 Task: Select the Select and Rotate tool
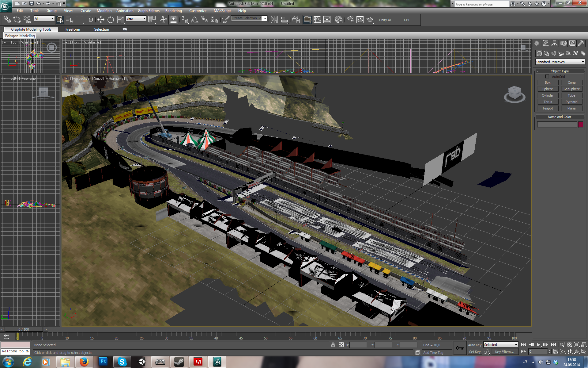point(111,20)
